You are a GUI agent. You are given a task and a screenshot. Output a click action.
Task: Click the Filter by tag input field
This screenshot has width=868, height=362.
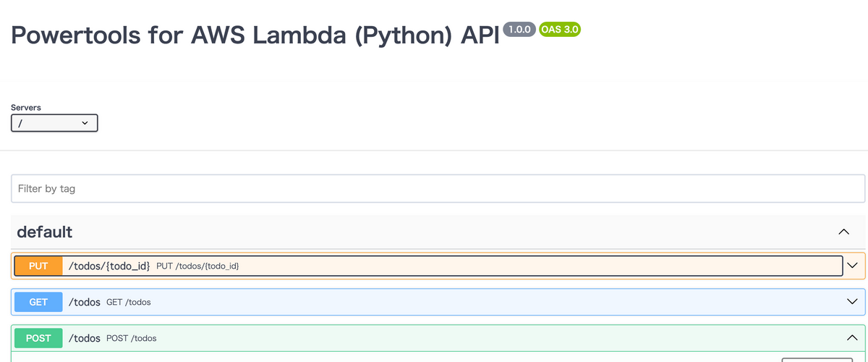coord(438,188)
